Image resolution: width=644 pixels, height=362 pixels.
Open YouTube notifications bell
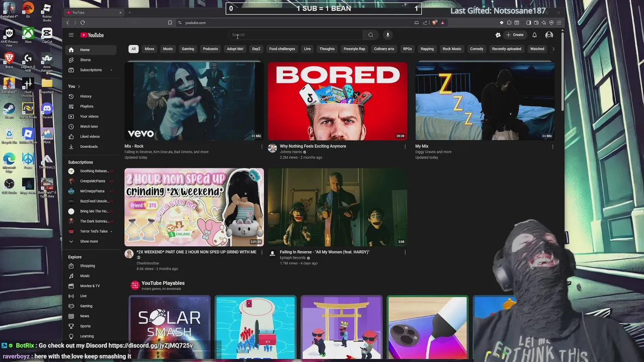pos(534,35)
